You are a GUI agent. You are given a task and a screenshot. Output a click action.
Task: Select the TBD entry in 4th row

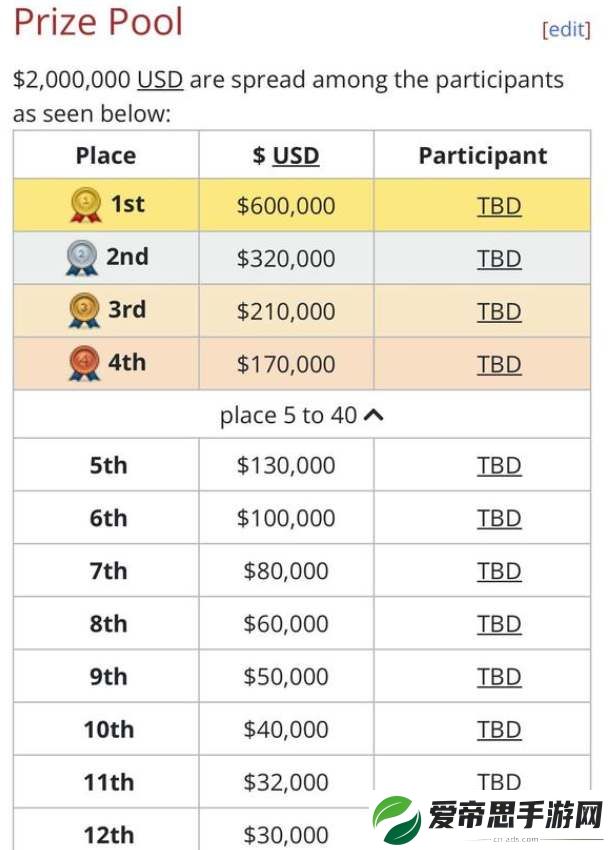click(x=499, y=365)
